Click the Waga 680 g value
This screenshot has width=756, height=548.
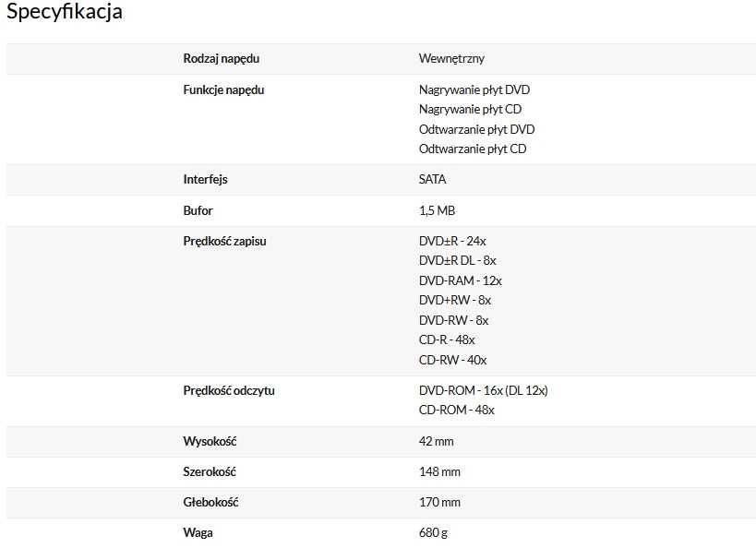[x=433, y=533]
